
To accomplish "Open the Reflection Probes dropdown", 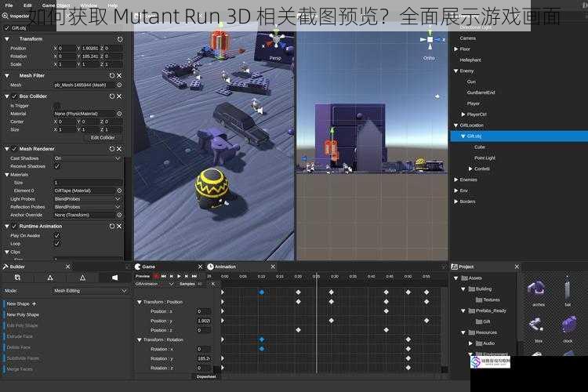I will coord(88,207).
